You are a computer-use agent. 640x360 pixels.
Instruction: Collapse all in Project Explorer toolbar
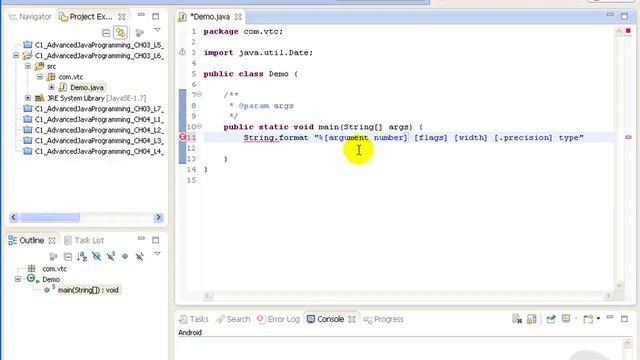tap(106, 32)
